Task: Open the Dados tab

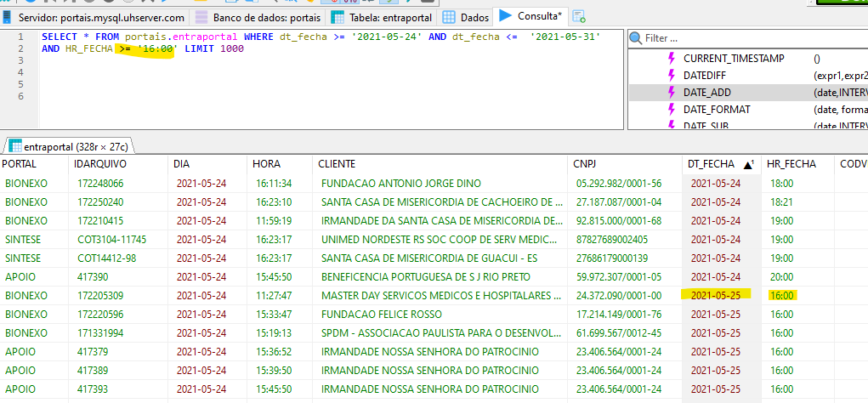Action: (466, 17)
